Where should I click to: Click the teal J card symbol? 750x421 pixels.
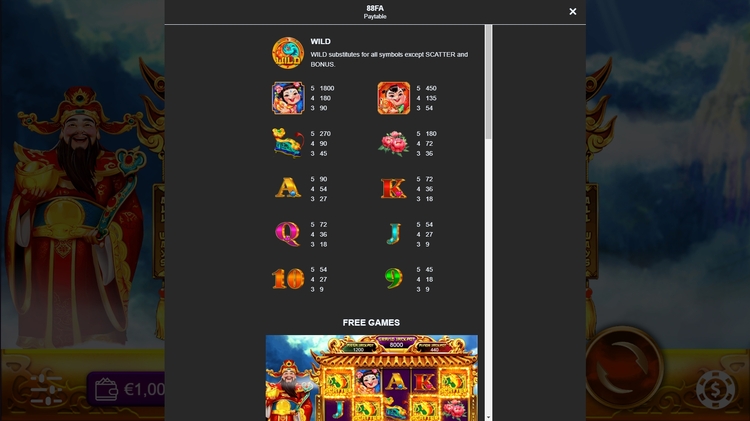[394, 234]
